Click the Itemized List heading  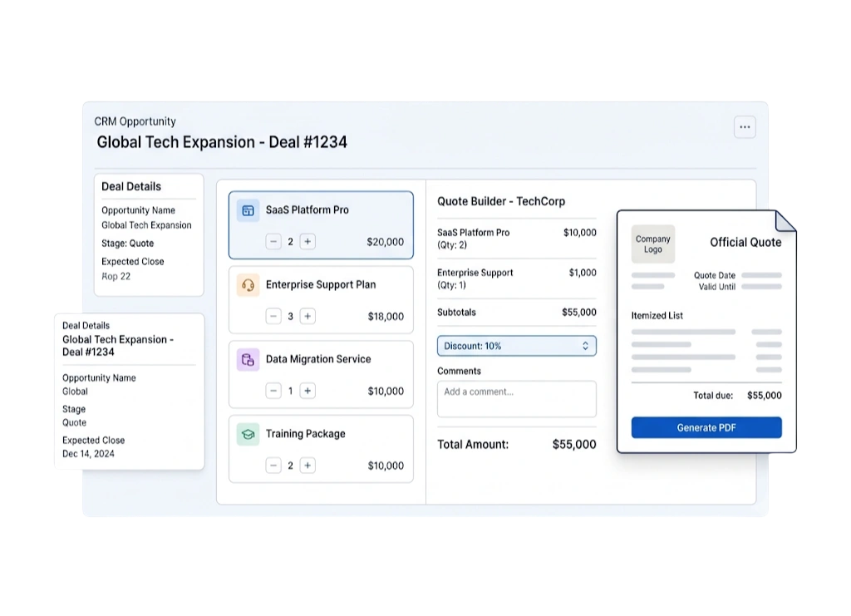tap(657, 315)
